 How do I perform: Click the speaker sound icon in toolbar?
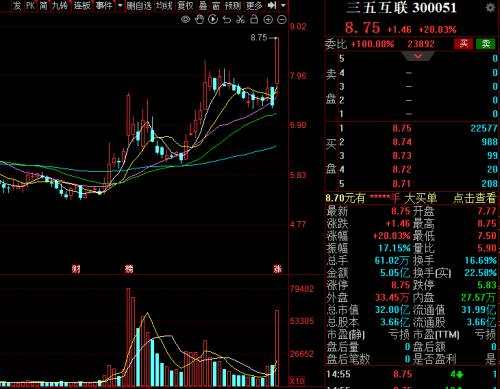click(x=272, y=5)
